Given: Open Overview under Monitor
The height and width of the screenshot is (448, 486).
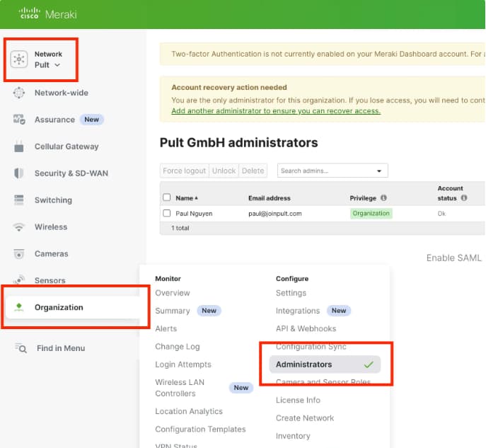Looking at the screenshot, I should [x=173, y=293].
